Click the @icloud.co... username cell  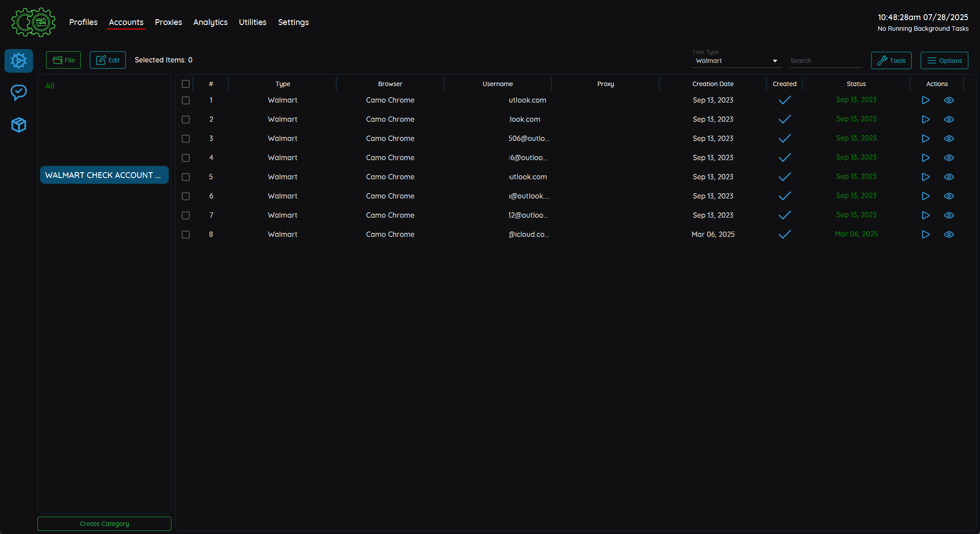(x=529, y=234)
